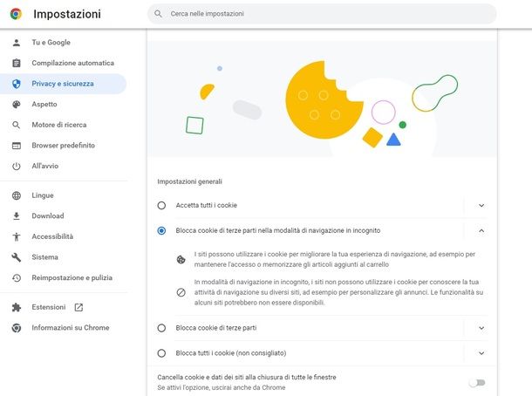Expand details for Accetta tutti i cookie
Image resolution: width=532 pixels, height=396 pixels.
[481, 205]
